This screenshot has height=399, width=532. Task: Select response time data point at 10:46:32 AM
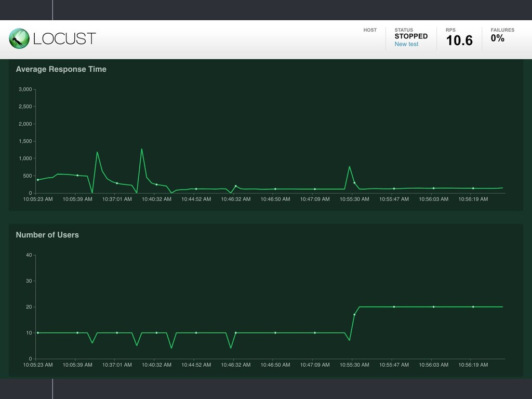click(x=235, y=186)
